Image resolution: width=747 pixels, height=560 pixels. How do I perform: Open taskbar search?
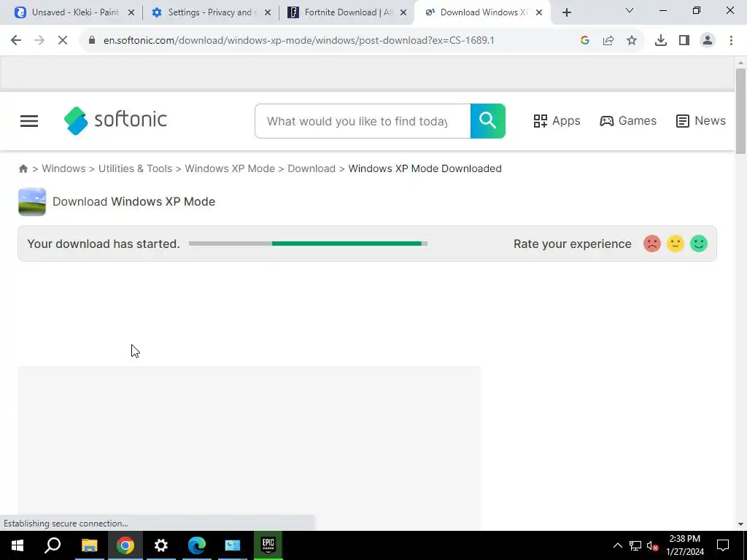pyautogui.click(x=53, y=545)
